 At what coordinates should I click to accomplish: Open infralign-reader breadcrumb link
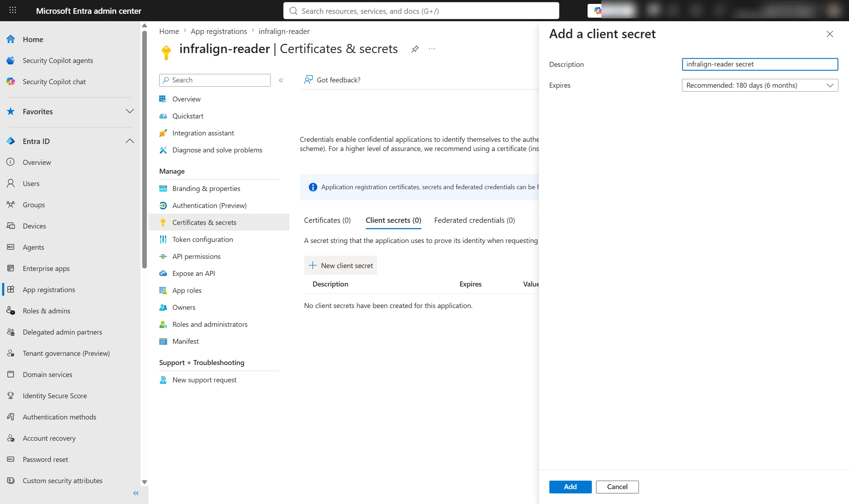click(x=284, y=31)
